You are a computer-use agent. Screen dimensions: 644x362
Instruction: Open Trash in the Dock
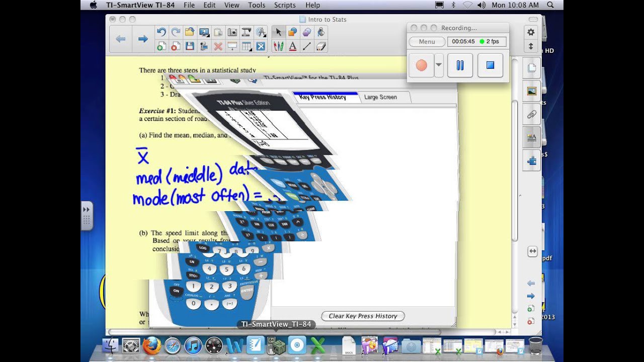tap(536, 346)
